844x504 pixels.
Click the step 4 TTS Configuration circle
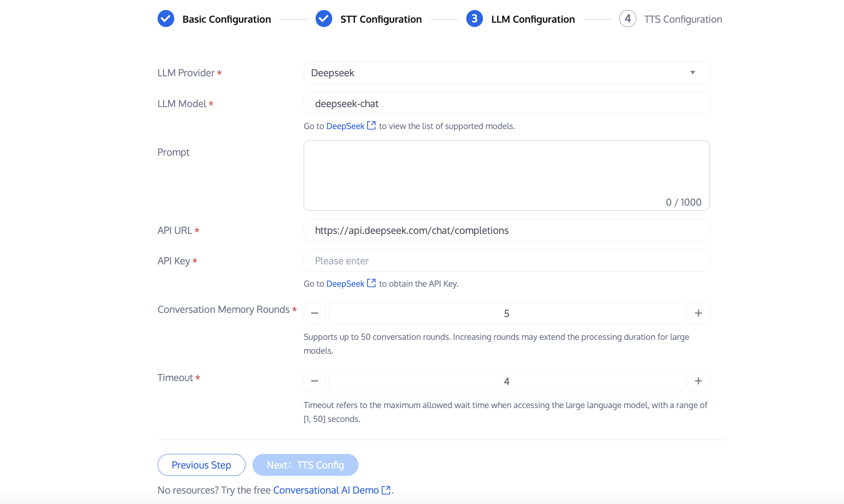click(x=627, y=19)
